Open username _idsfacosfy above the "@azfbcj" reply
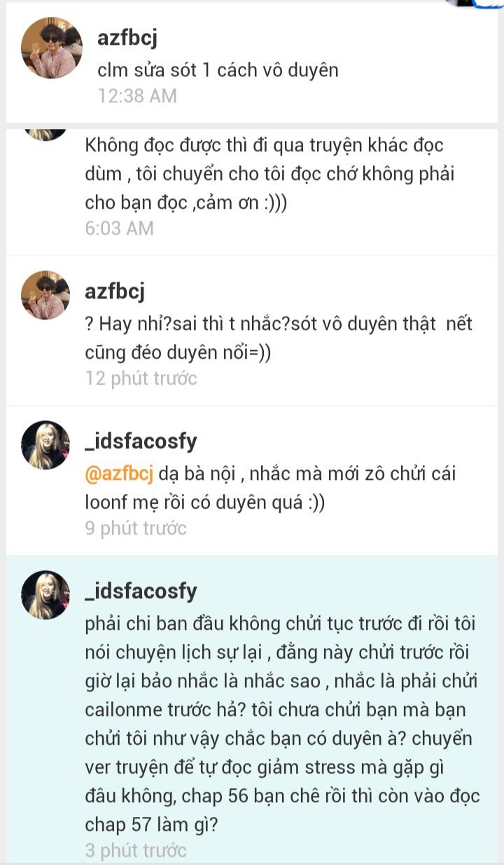This screenshot has width=504, height=866. point(141,441)
